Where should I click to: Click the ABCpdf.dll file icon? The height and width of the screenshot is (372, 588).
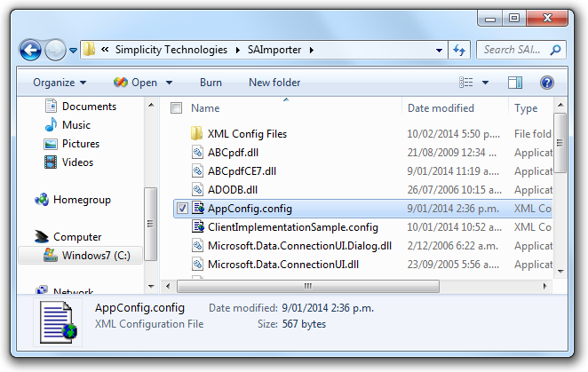(x=197, y=153)
